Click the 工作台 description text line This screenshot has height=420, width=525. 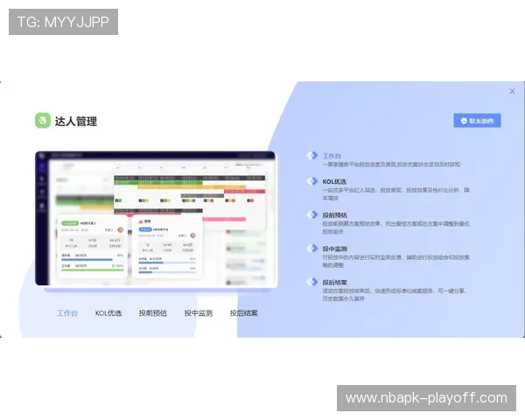pyautogui.click(x=391, y=164)
